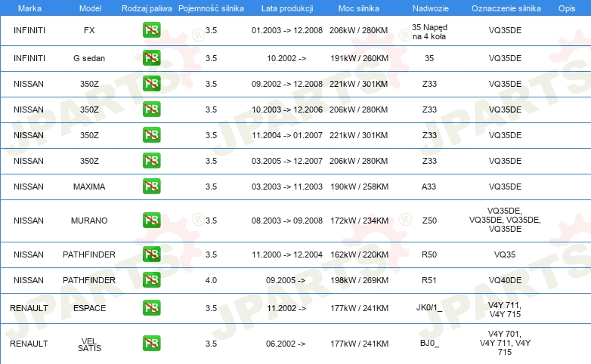
Task: Click fuel icon of the PATHFINDER R50 row
Action: pyautogui.click(x=151, y=254)
